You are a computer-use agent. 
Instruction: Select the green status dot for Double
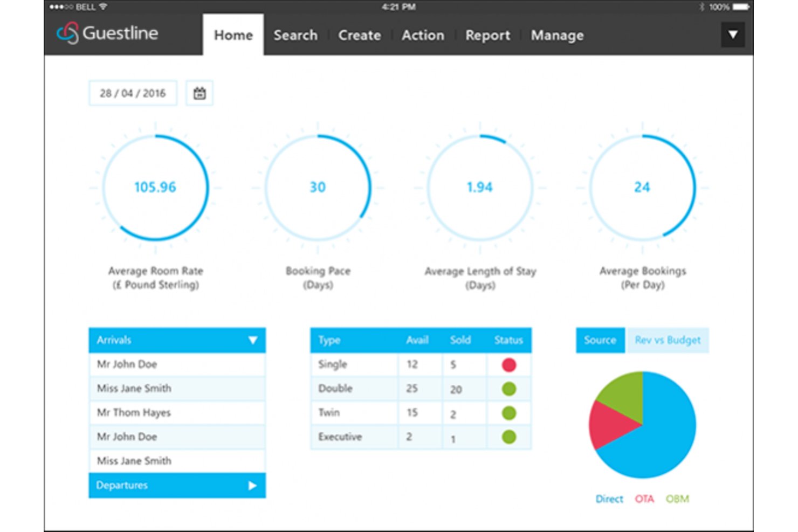tap(508, 389)
